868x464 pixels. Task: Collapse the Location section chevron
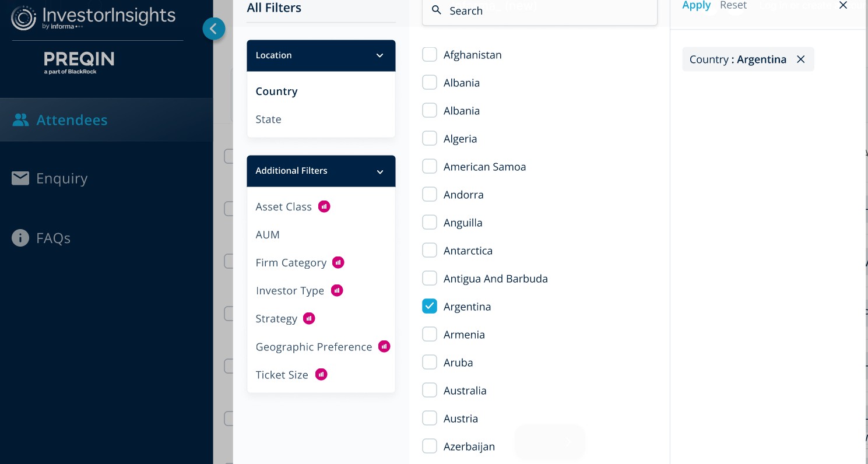click(x=379, y=55)
